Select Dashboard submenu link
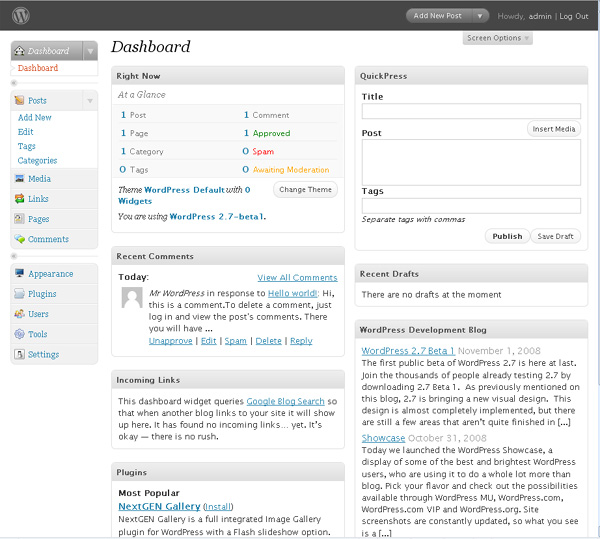The image size is (600, 539). pos(38,68)
